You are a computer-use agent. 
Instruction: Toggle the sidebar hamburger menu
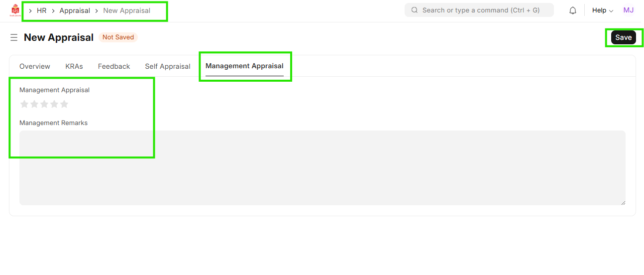pos(14,38)
